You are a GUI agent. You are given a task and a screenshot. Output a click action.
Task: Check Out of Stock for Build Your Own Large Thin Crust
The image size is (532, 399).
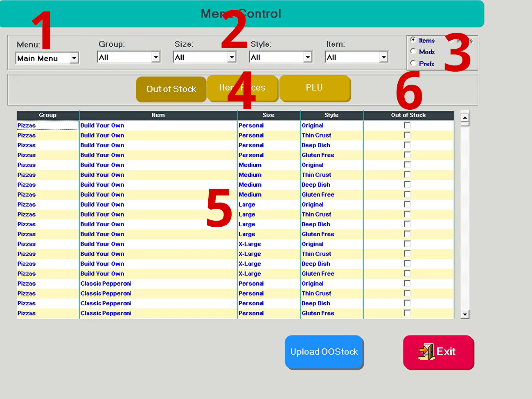tap(407, 214)
